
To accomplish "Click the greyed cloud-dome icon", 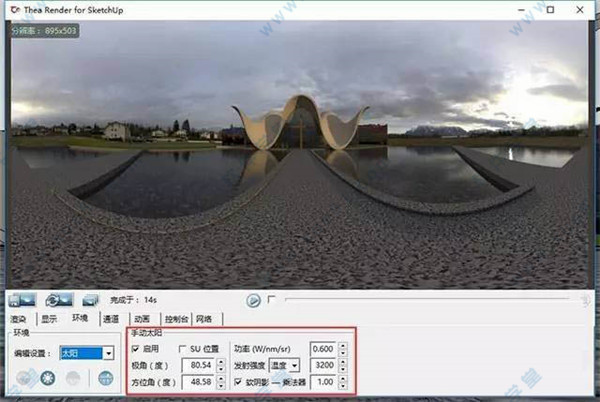I will (x=73, y=378).
